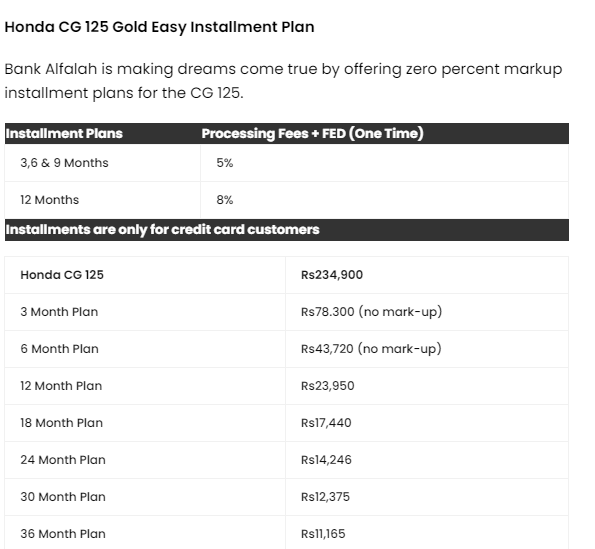Click the Processing Fees + FED header

[x=312, y=134]
